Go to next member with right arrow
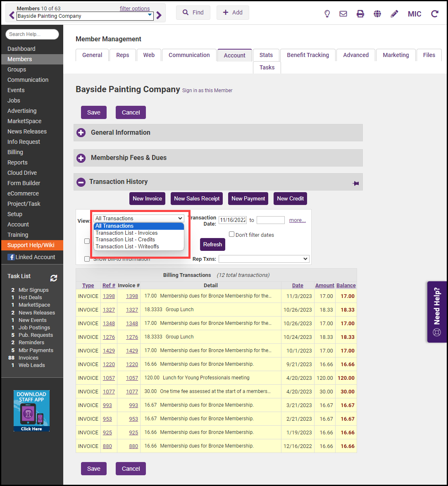The width and height of the screenshot is (448, 486). 159,16
